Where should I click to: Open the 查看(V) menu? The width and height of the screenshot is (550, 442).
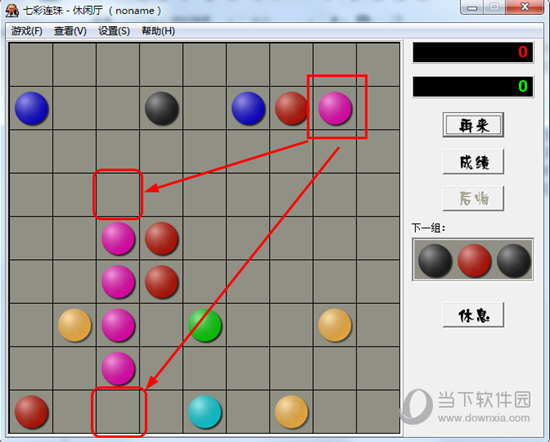point(70,31)
